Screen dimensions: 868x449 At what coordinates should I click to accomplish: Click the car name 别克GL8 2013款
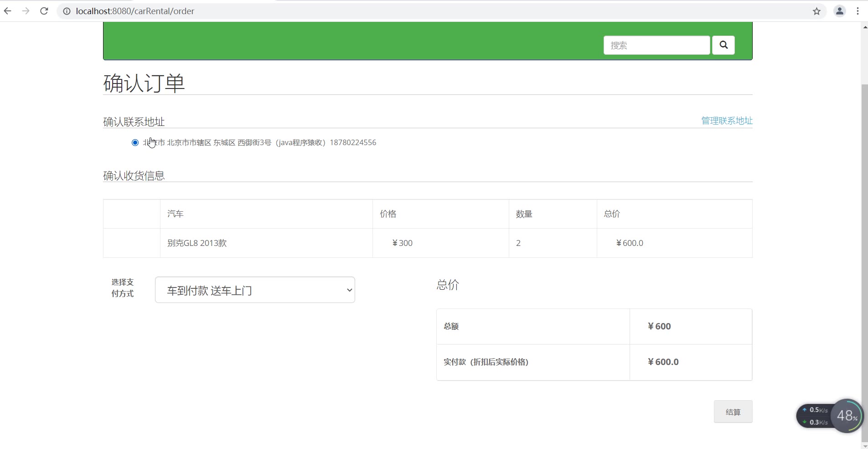(x=197, y=243)
